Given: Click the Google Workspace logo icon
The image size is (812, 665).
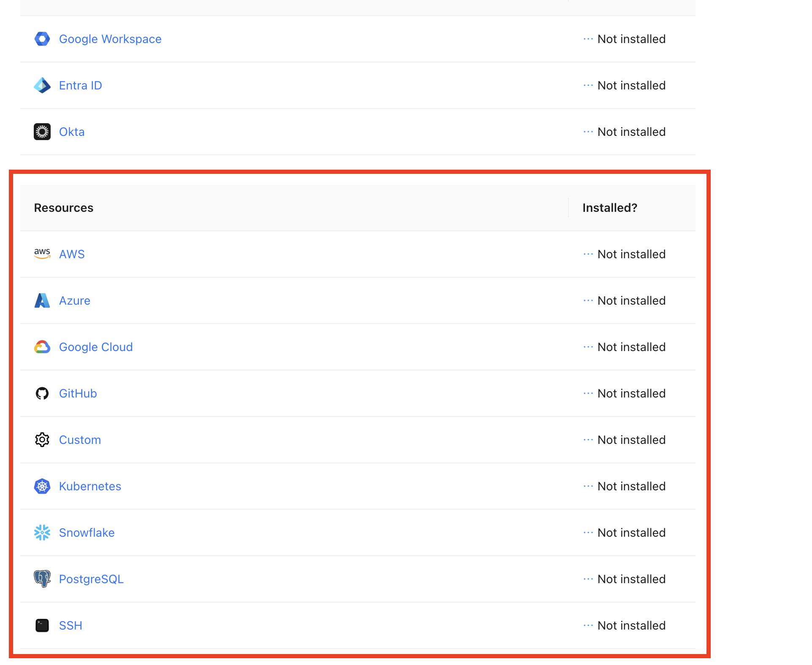Looking at the screenshot, I should pos(42,39).
